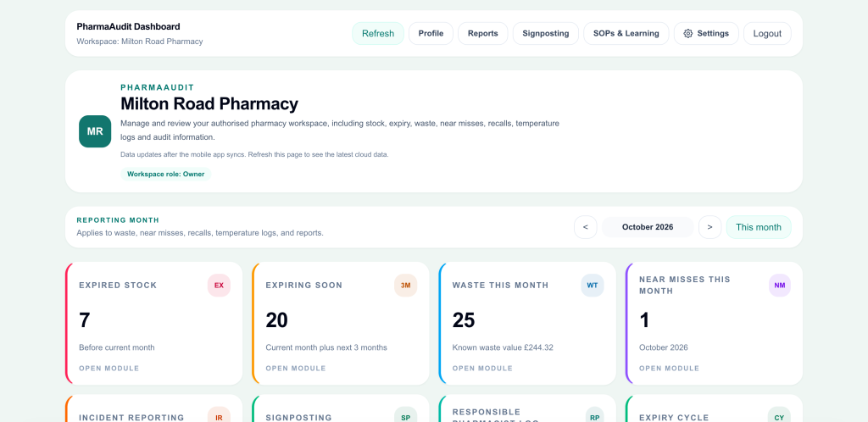Click the Near Misses count 1

point(644,320)
